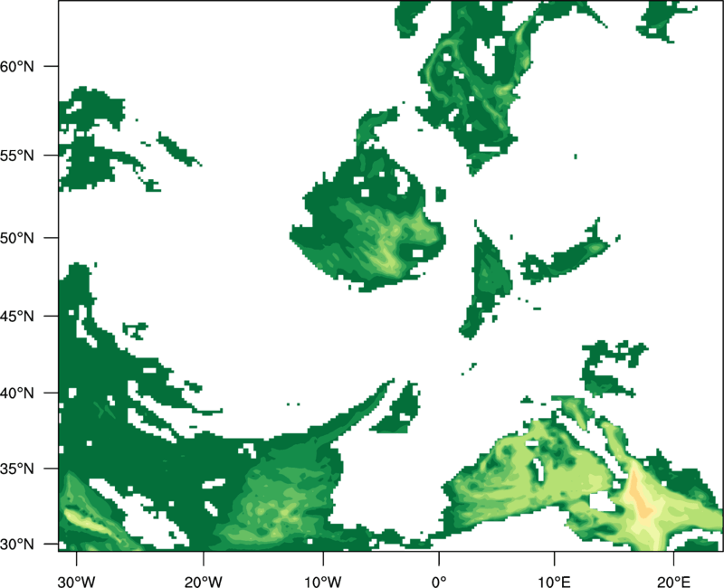This screenshot has width=724, height=588.
Task: Click the 45°N latitude label
Action: tap(17, 316)
